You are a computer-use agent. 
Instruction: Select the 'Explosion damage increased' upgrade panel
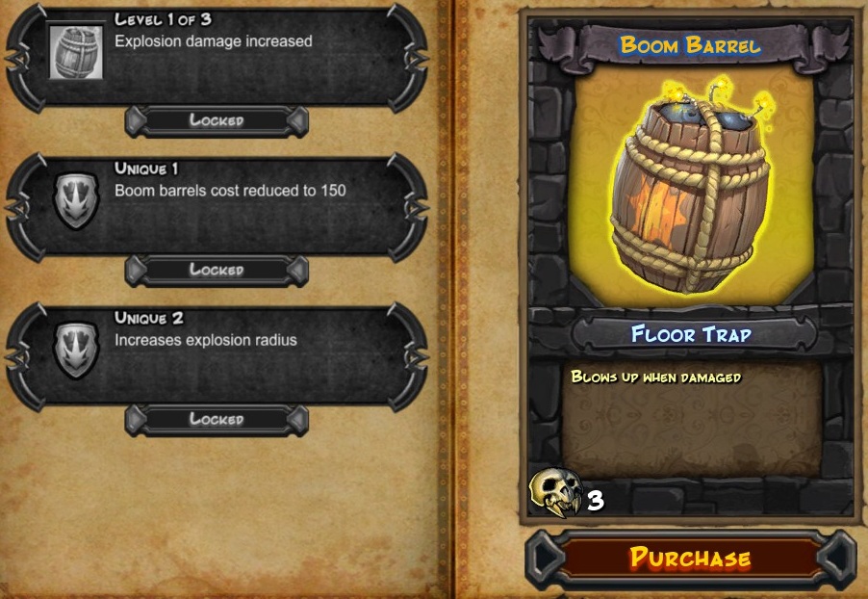[217, 57]
